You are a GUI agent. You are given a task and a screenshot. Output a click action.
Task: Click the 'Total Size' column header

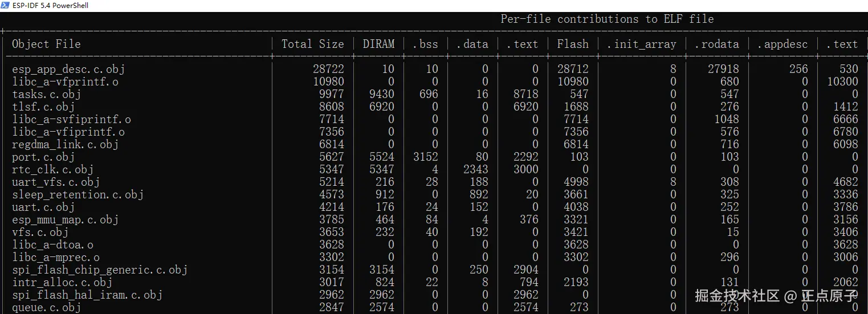tap(312, 44)
